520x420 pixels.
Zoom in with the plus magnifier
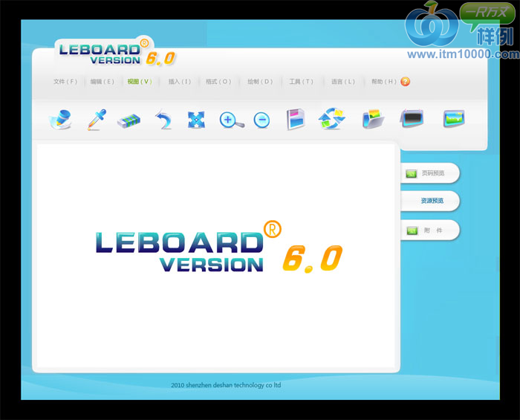[x=232, y=120]
